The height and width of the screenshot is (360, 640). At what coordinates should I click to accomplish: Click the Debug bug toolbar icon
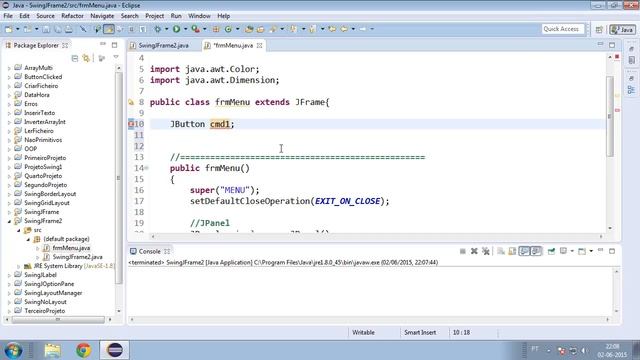(158, 29)
